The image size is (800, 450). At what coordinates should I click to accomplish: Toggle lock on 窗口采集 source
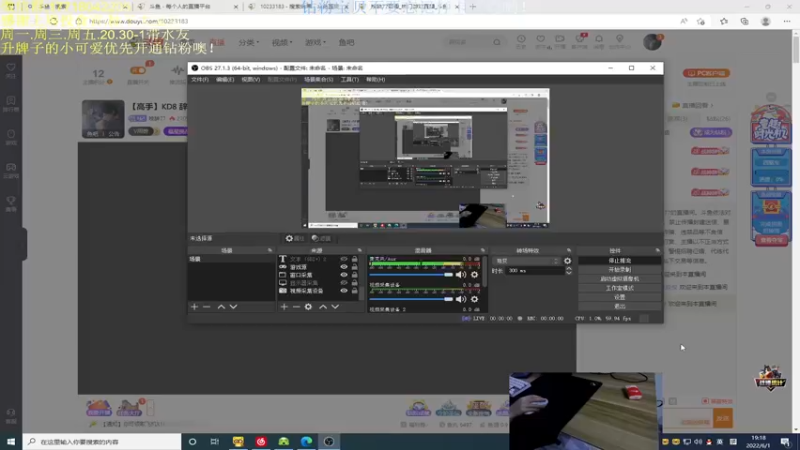[x=355, y=274]
